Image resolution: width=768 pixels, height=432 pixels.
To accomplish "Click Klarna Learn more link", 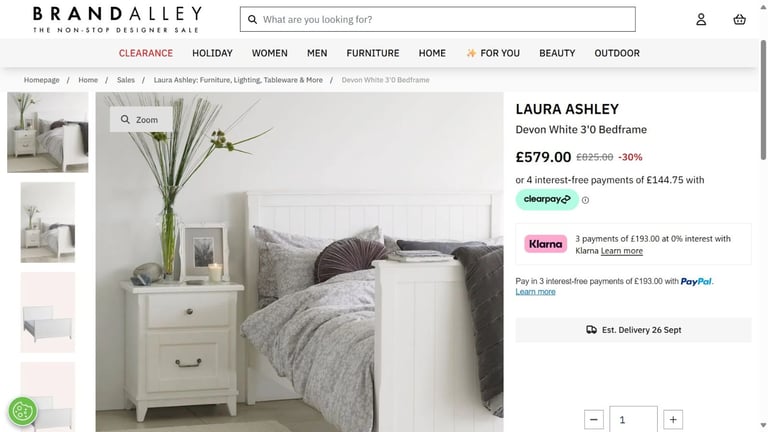I will (622, 251).
